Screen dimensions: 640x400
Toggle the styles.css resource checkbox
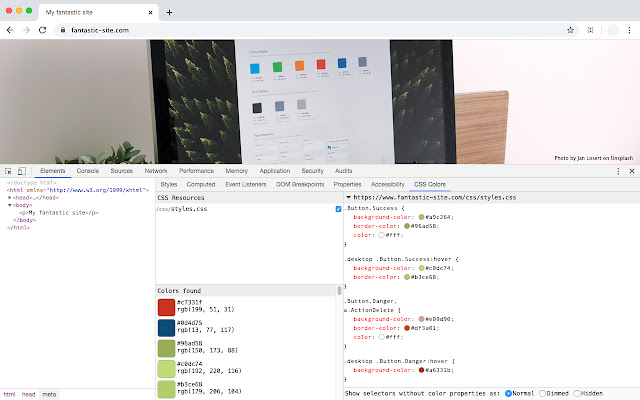[x=338, y=209]
